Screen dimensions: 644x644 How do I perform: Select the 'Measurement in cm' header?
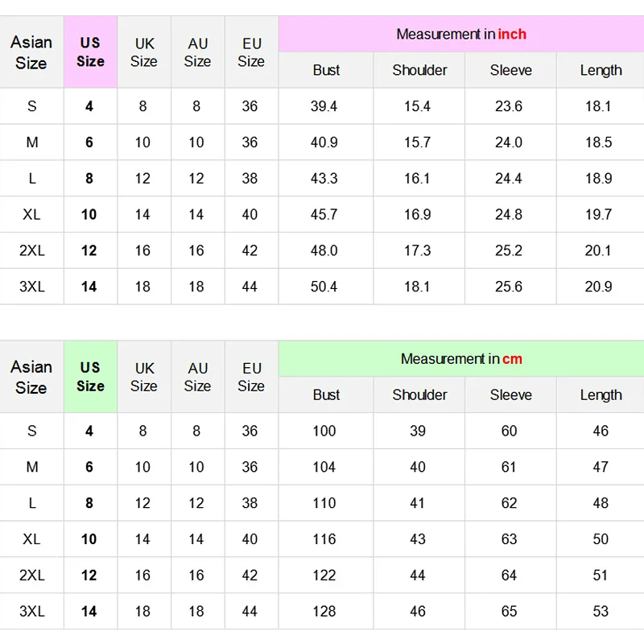pos(461,358)
